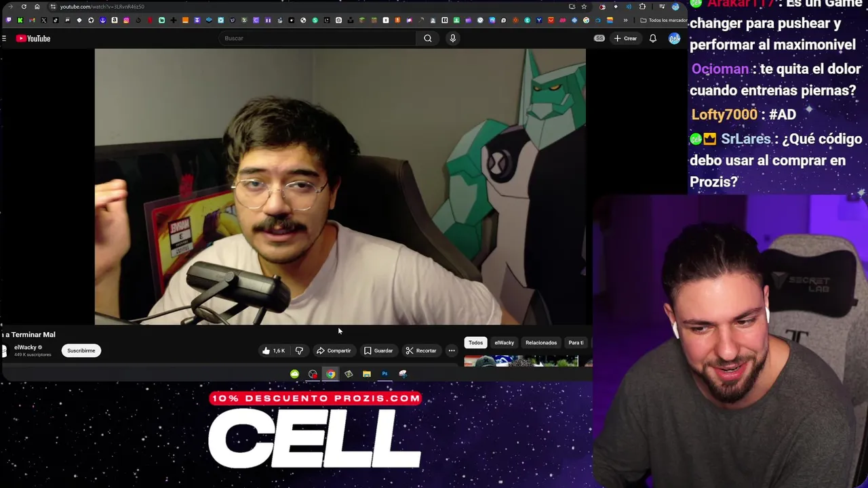The image size is (868, 488).
Task: Start voice search with the microphone
Action: pyautogui.click(x=453, y=39)
